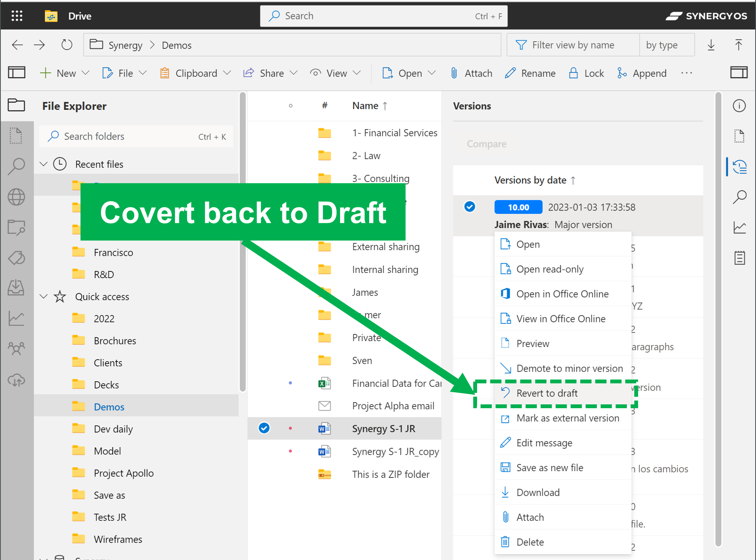756x560 pixels.
Task: Select the Project Alpha email file
Action: (x=345, y=406)
